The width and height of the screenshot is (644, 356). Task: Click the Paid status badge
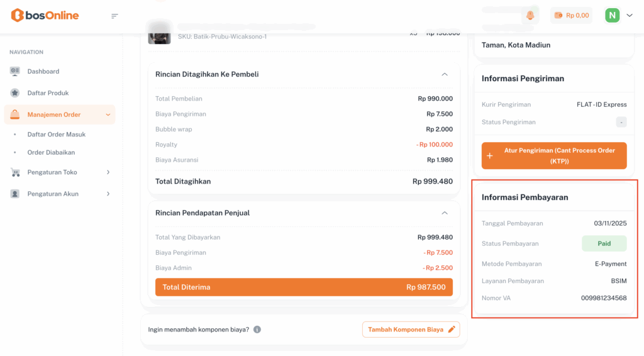tap(604, 243)
